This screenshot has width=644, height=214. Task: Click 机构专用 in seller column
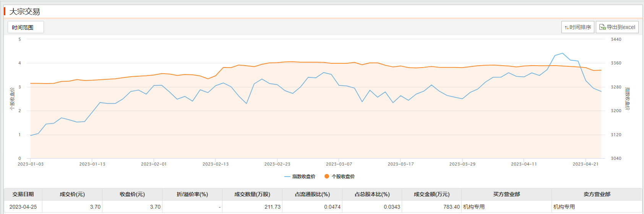[x=564, y=207]
